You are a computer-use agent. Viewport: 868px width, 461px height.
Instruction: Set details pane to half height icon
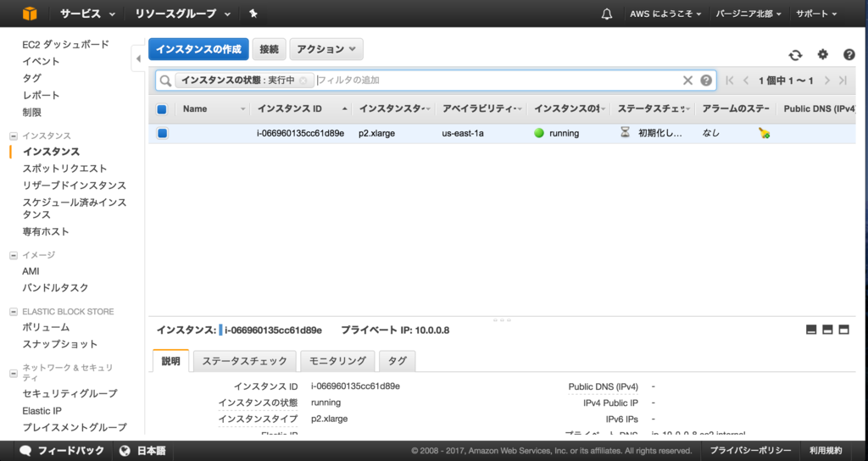pyautogui.click(x=827, y=330)
